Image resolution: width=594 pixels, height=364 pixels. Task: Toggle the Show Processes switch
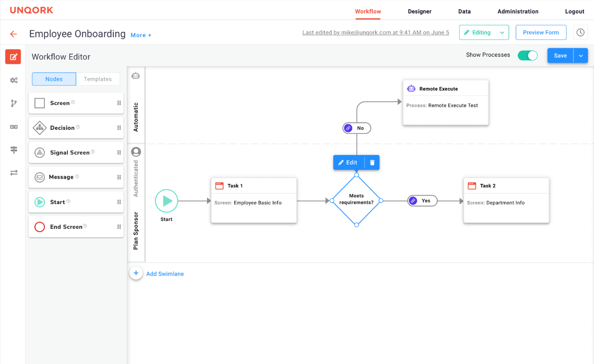(x=528, y=55)
